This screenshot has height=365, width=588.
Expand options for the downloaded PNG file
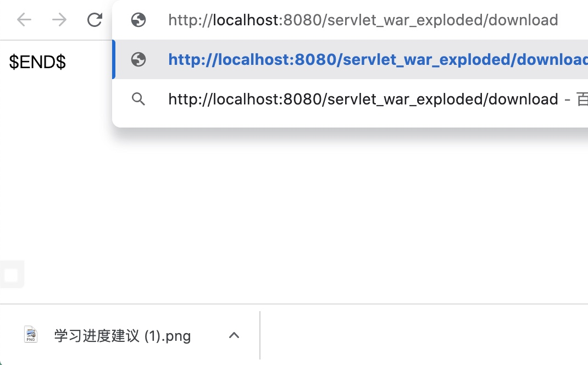(x=234, y=335)
